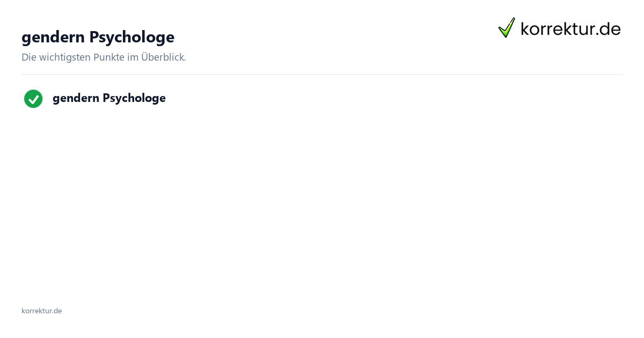Click the word Psychologe in the large heading
Image resolution: width=644 pixels, height=338 pixels.
[131, 37]
